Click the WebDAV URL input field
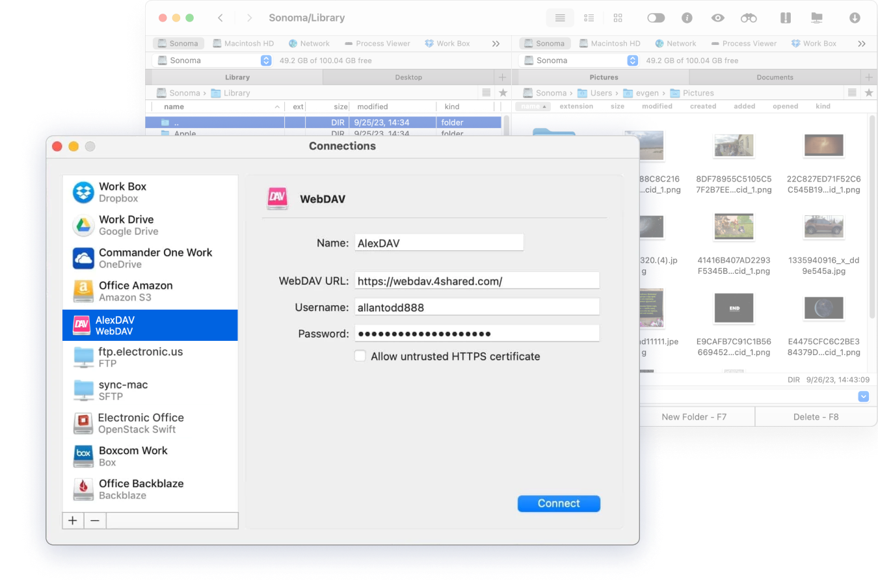 click(x=477, y=280)
